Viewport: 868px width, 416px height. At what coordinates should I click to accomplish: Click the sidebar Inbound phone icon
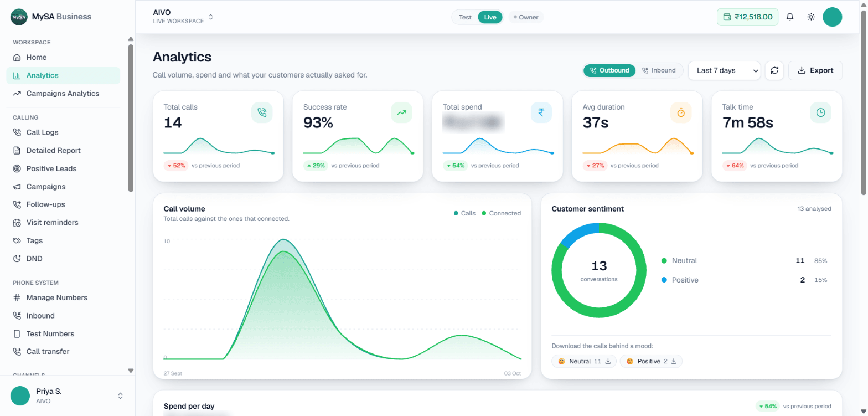pyautogui.click(x=17, y=316)
